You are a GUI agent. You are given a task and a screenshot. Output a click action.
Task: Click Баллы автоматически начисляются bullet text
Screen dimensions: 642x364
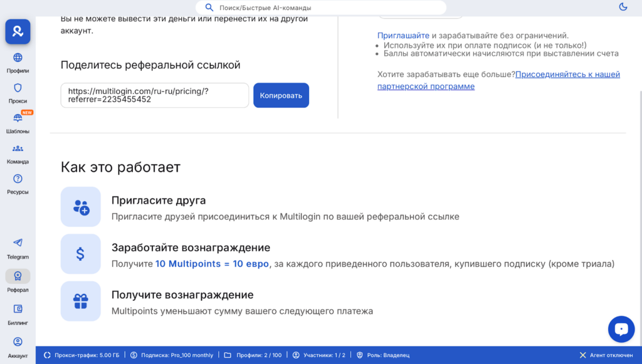(501, 54)
